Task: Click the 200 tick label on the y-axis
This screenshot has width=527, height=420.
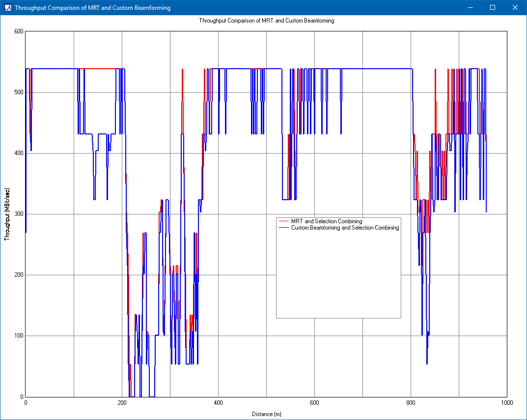Action: point(19,275)
